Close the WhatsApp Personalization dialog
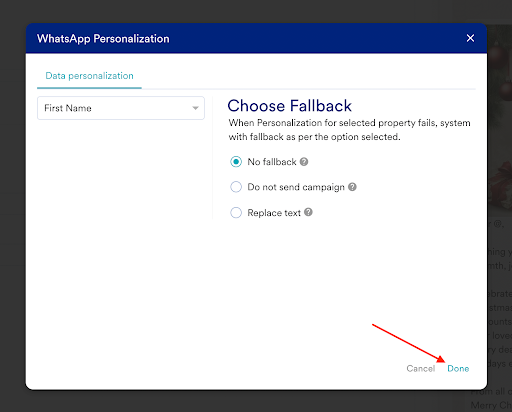Viewport: 512px width, 412px height. 470,38
